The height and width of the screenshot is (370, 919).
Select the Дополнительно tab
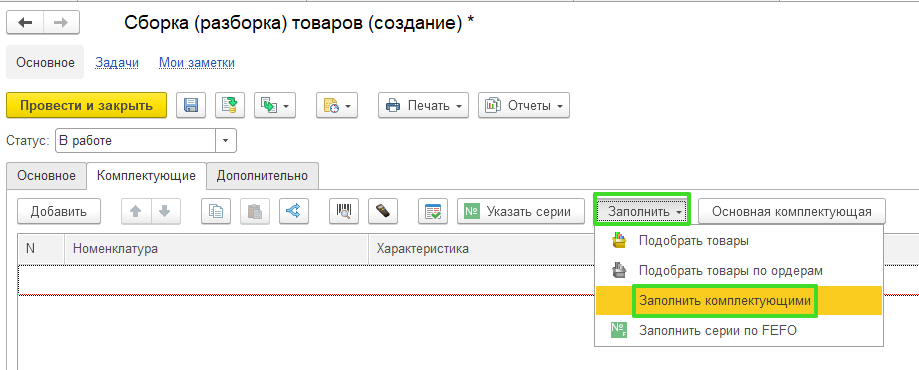[x=263, y=175]
